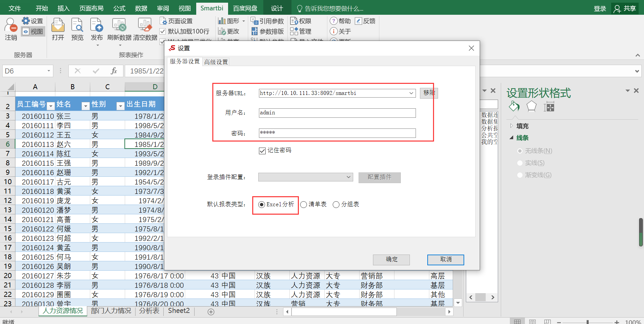Click the 更改 change chart icon

tap(222, 32)
